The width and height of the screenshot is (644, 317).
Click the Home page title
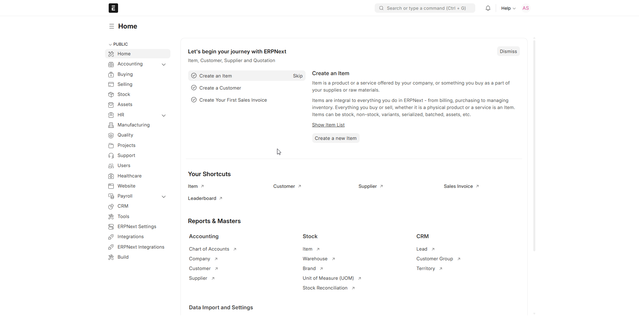point(128,26)
